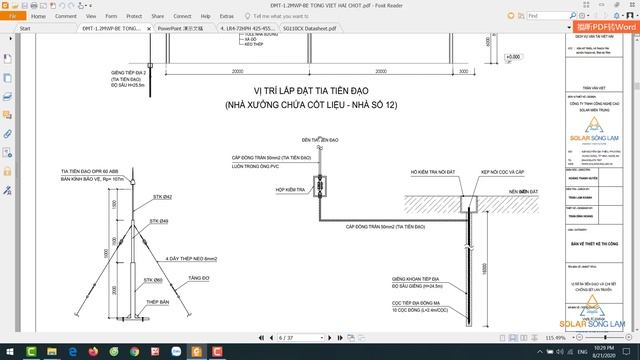Open Chrome from the taskbar
This screenshot has width=640, height=360.
coord(135,351)
